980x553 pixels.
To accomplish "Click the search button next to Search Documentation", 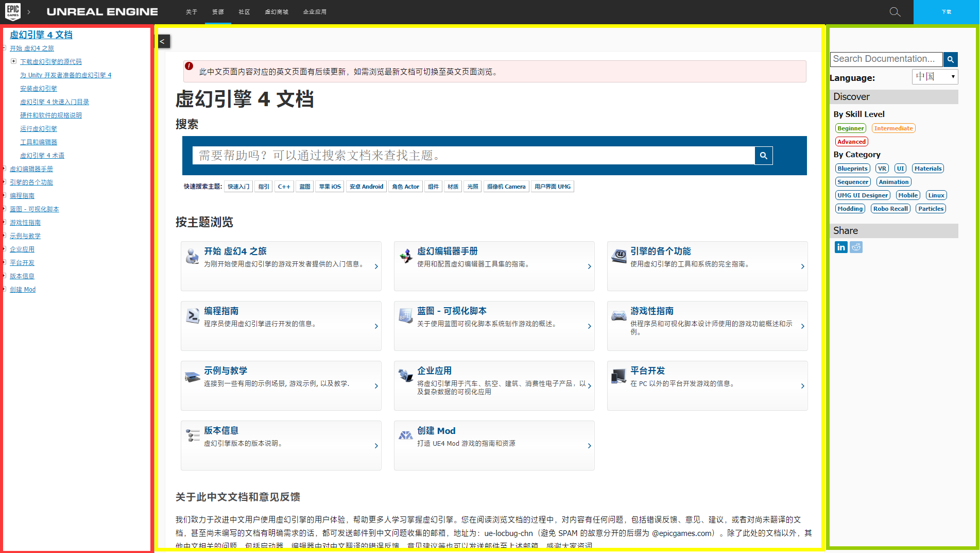I will tap(951, 59).
